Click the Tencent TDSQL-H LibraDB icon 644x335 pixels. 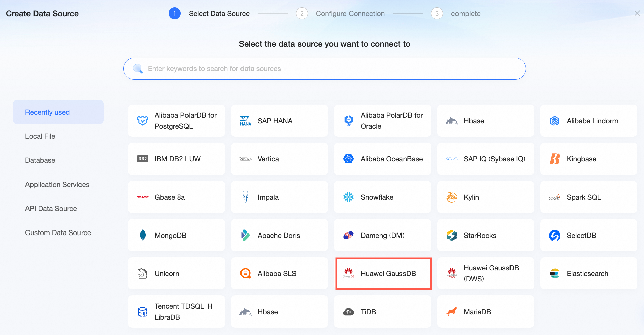pyautogui.click(x=143, y=312)
